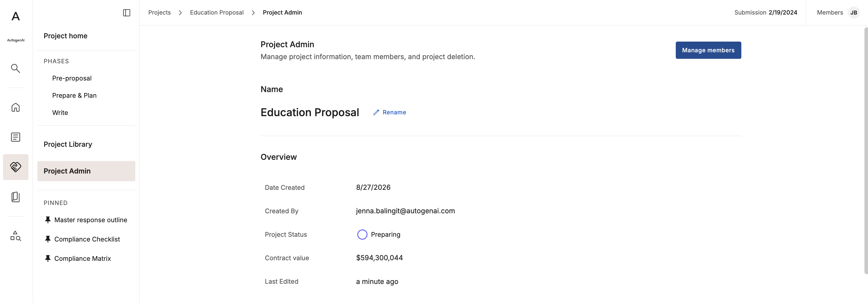Open the shapes search icon
The width and height of the screenshot is (868, 303).
tap(15, 236)
